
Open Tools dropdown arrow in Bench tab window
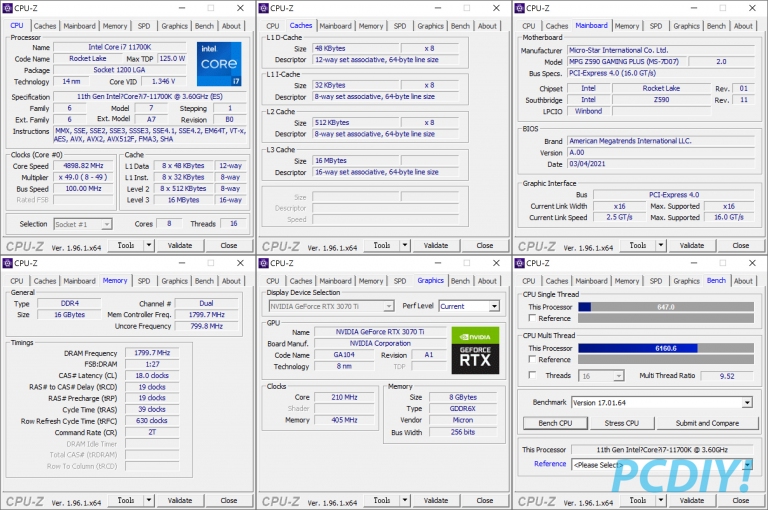(x=661, y=500)
